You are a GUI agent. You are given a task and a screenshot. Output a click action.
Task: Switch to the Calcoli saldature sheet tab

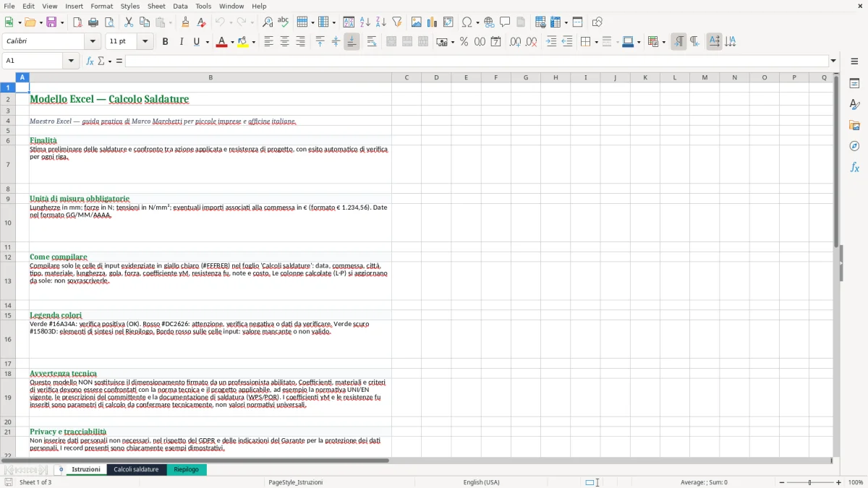click(x=136, y=469)
